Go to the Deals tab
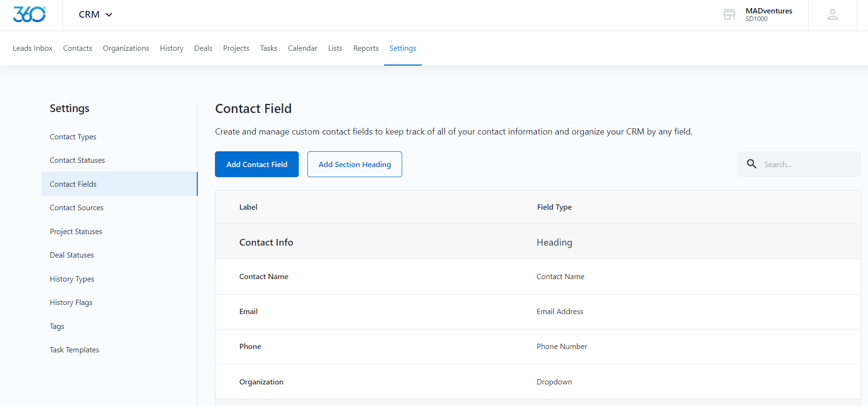Image resolution: width=868 pixels, height=406 pixels. pos(203,48)
